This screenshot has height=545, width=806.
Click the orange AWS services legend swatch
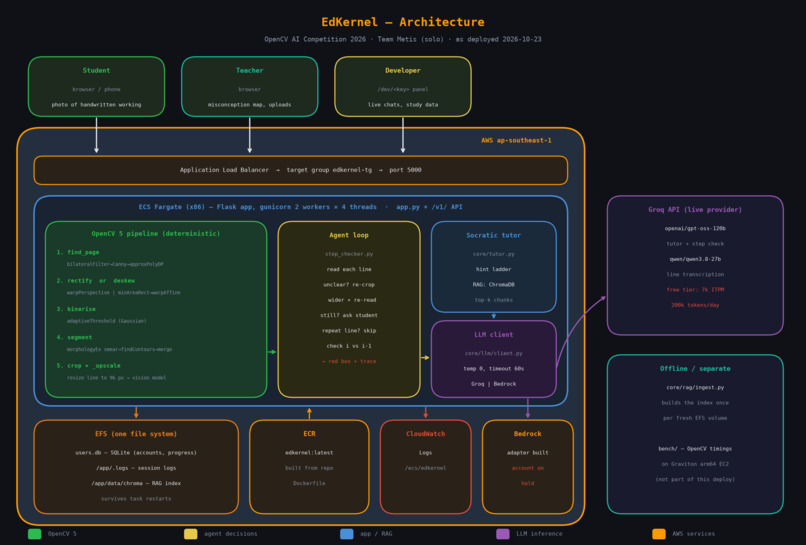pos(659,534)
